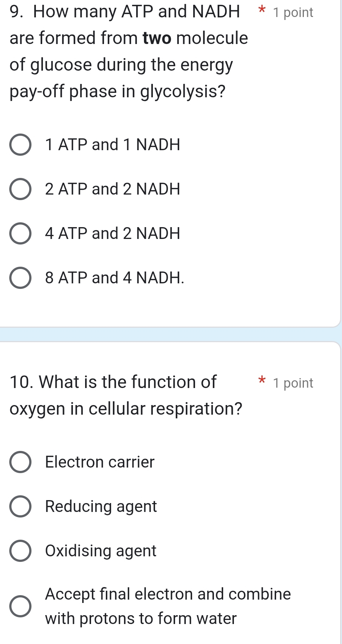Choose the "8 ATP and 4 NADH" answer
This screenshot has width=342, height=644.
point(21,278)
